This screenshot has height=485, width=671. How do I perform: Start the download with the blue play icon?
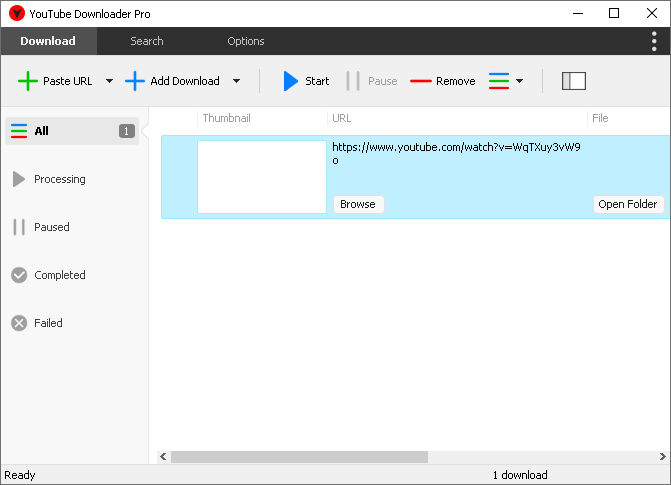pos(291,81)
